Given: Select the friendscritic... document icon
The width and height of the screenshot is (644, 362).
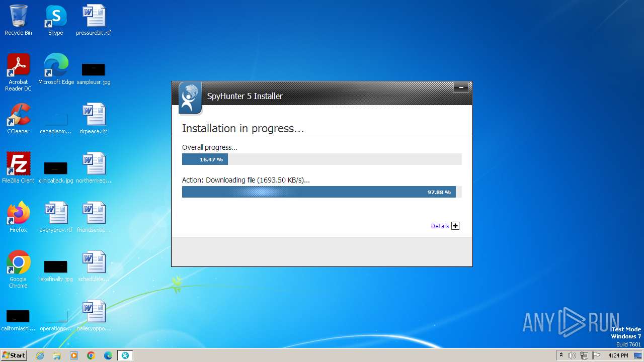Looking at the screenshot, I should (x=94, y=217).
